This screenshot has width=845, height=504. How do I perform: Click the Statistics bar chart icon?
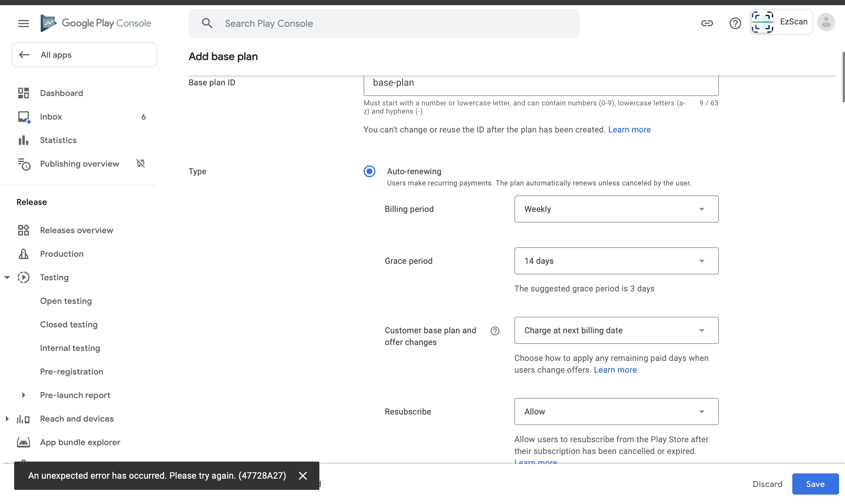click(x=24, y=140)
